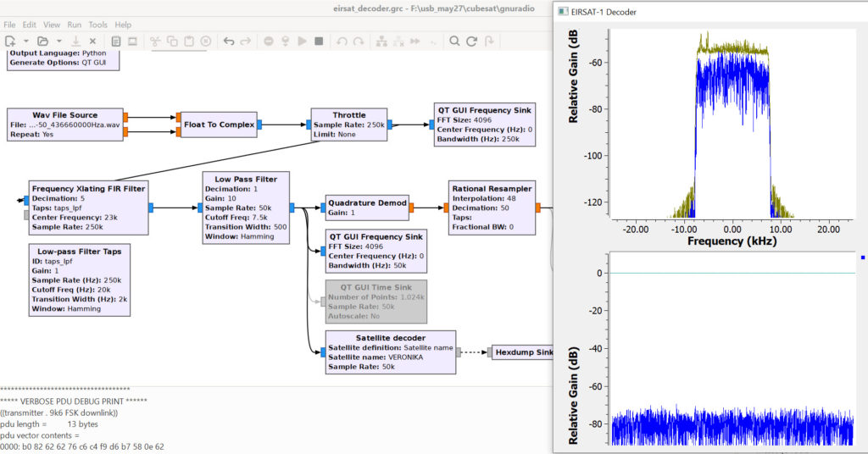Click the Find blocks magnifier icon

[455, 41]
